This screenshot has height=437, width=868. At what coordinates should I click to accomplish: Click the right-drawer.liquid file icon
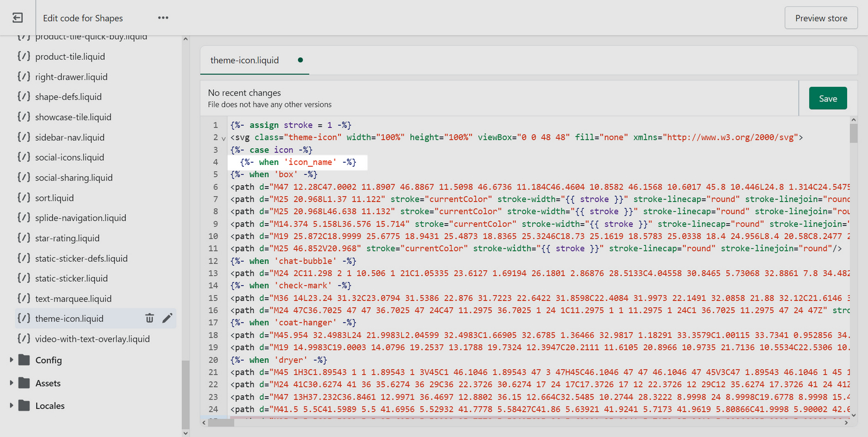(x=23, y=76)
